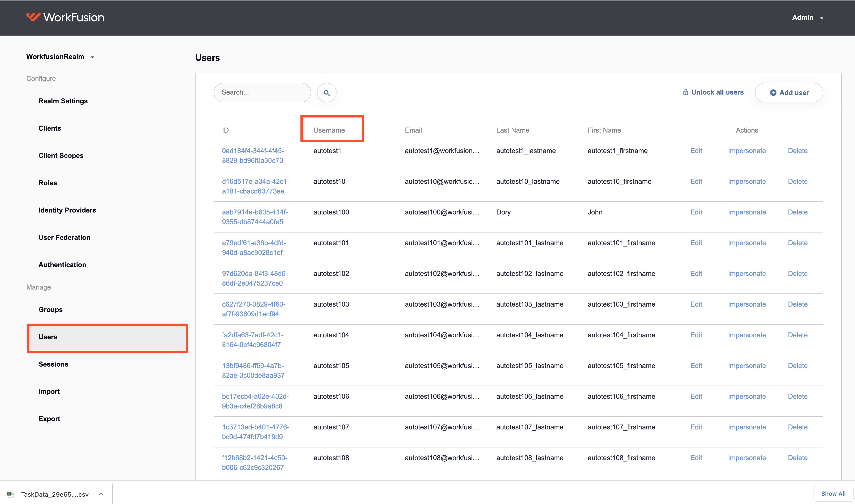Open user ID fa2dfa63 link
This screenshot has width=855, height=504.
point(253,340)
